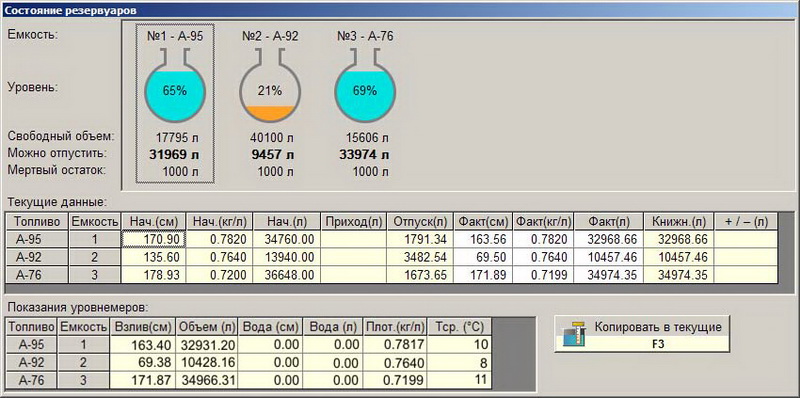Select tank №1 - А-95 flask
The image size is (800, 398).
pyautogui.click(x=175, y=85)
